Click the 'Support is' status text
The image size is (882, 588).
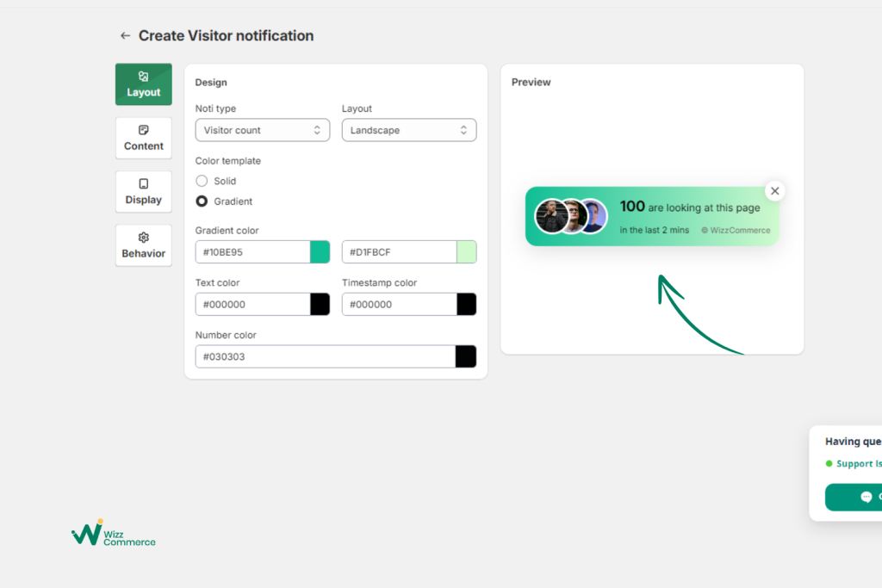click(x=859, y=464)
